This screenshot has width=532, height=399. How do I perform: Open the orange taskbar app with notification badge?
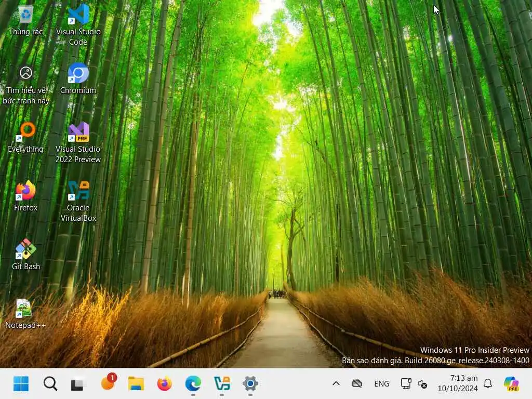click(x=109, y=382)
